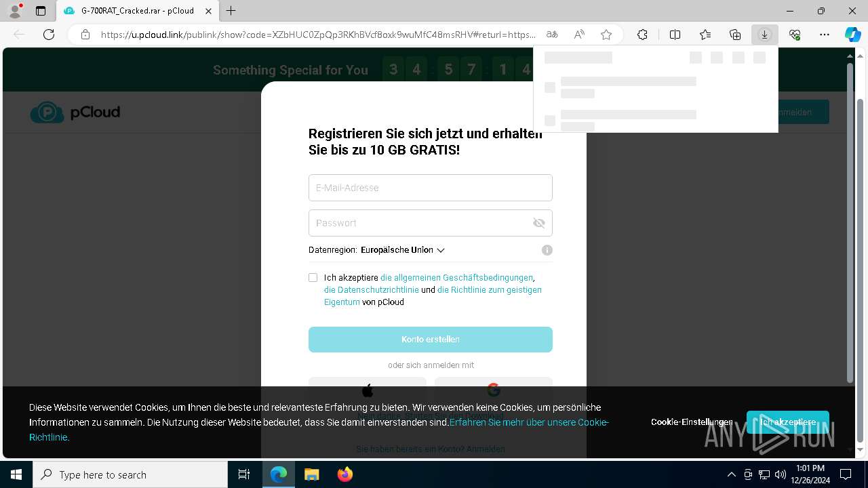Image resolution: width=868 pixels, height=488 pixels.
Task: Open the read aloud icon
Action: [579, 35]
